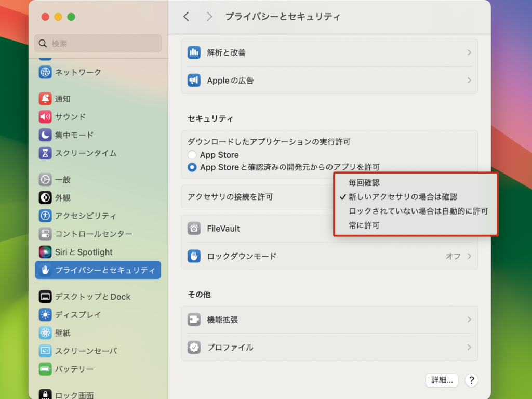Select App Store と確認済みの開発元 radio button
This screenshot has height=399, width=532.
click(192, 167)
